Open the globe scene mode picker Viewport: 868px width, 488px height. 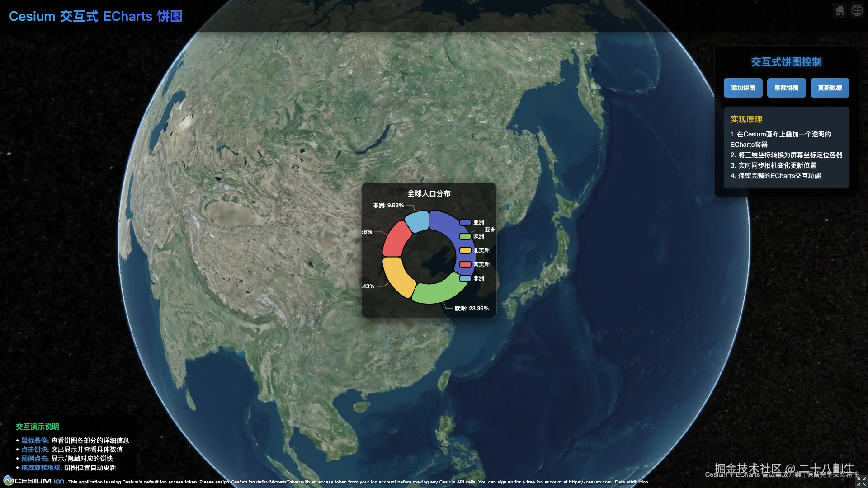(x=857, y=10)
